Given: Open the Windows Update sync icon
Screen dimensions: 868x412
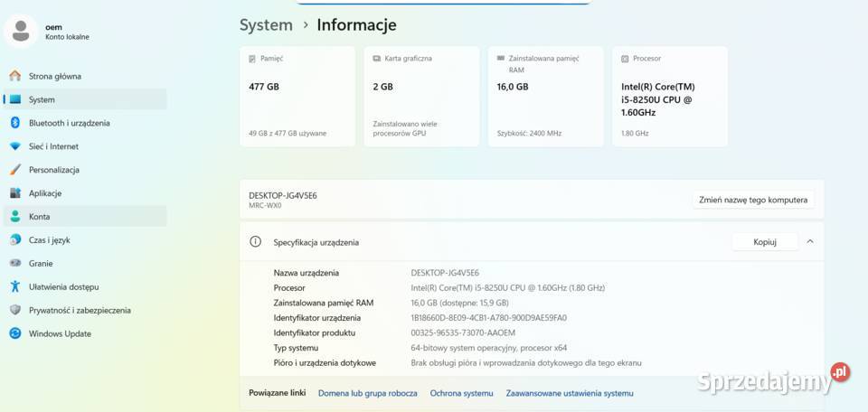Looking at the screenshot, I should click(15, 333).
